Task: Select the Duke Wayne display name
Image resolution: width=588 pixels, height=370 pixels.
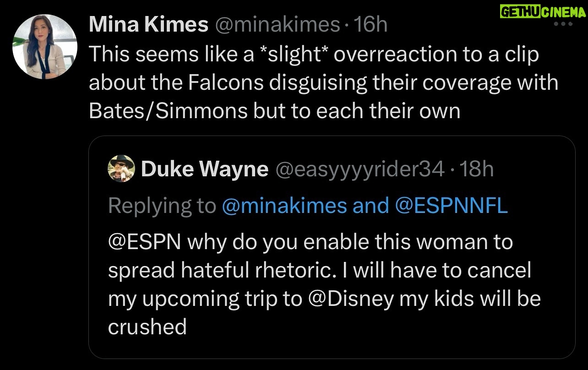Action: tap(204, 169)
